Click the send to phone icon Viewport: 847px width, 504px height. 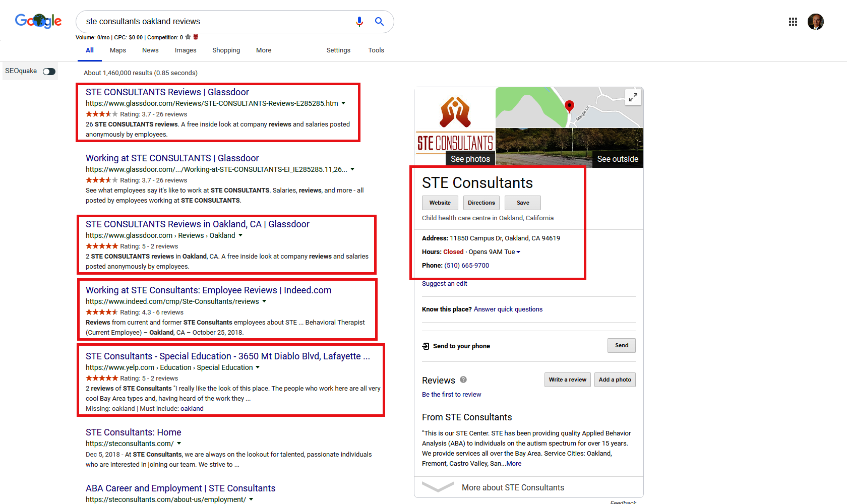pyautogui.click(x=426, y=346)
